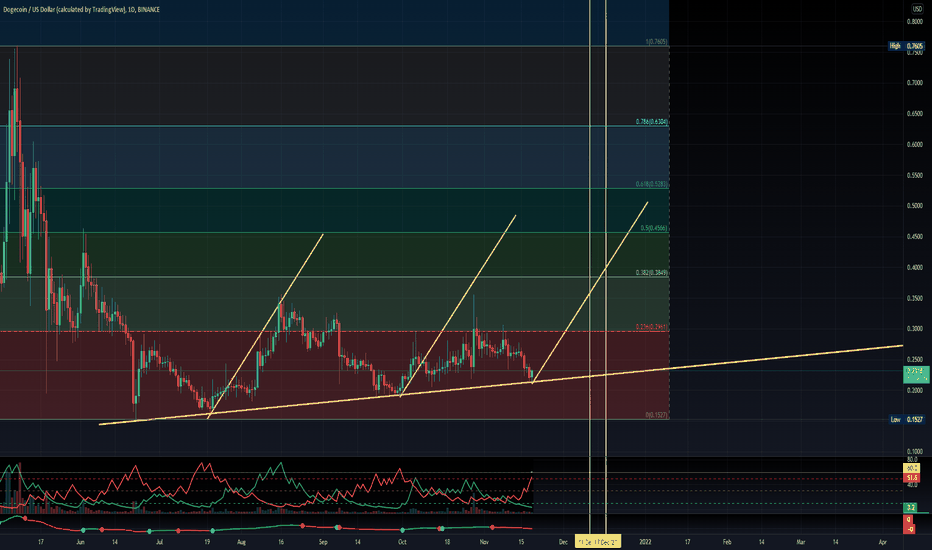Select the High 0.7605 price label

coord(906,46)
